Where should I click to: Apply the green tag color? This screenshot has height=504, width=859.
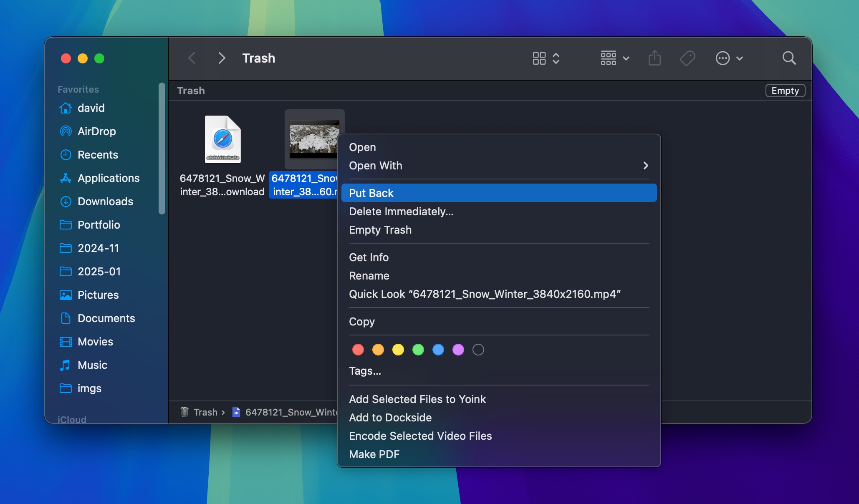pyautogui.click(x=418, y=350)
